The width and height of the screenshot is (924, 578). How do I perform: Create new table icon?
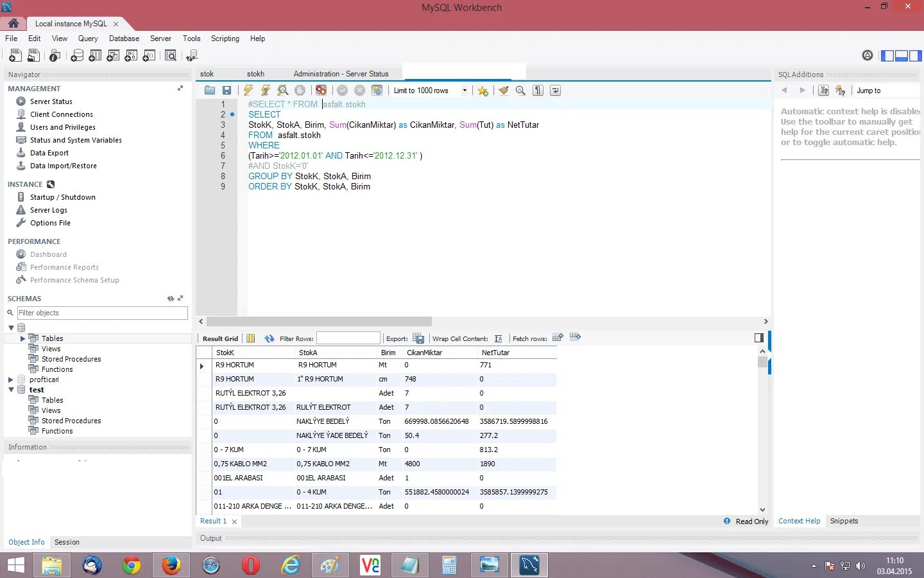tap(95, 56)
